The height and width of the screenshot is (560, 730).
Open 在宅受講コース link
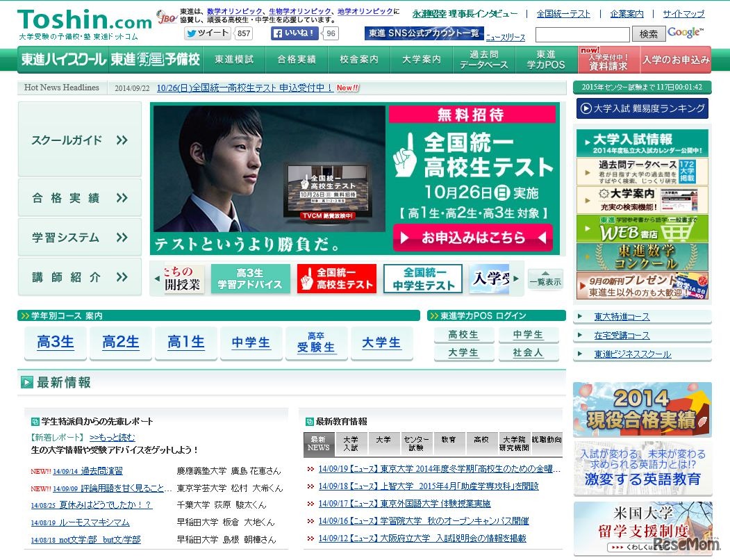[622, 336]
